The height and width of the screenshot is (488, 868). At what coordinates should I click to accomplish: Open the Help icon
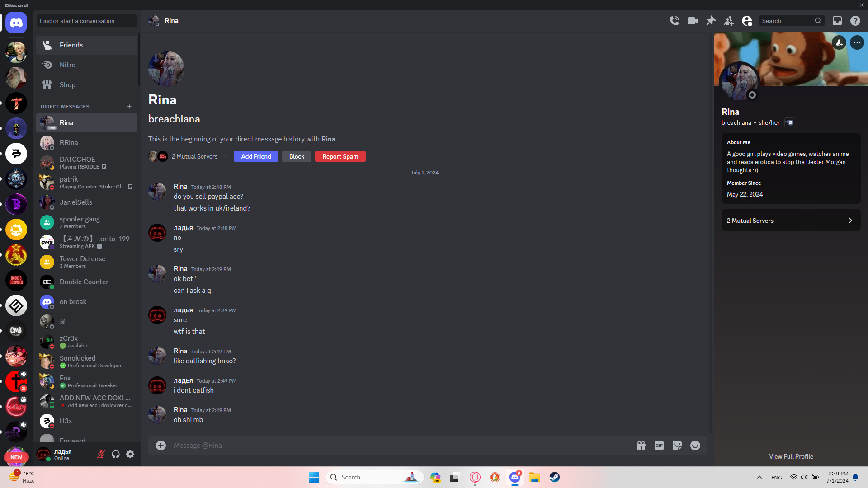click(855, 21)
